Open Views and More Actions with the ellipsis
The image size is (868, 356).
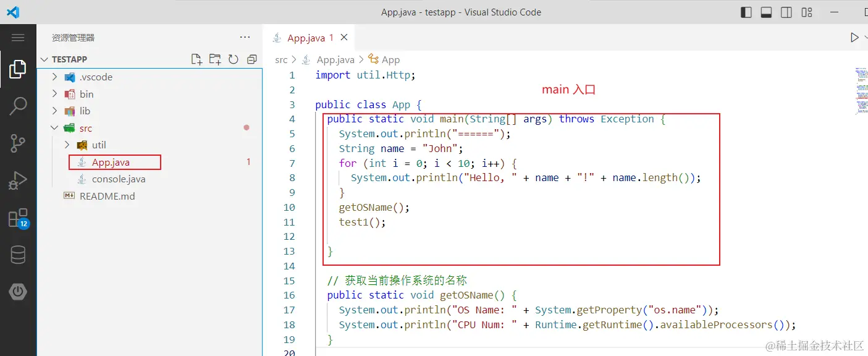coord(245,37)
